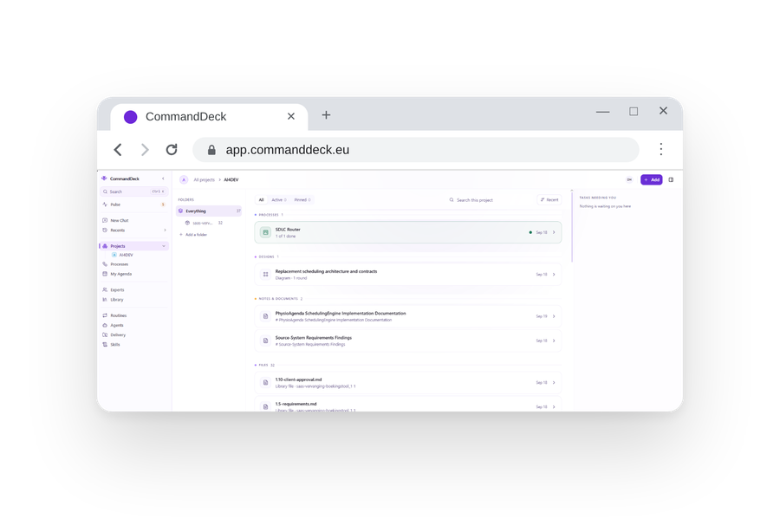The height and width of the screenshot is (532, 780).
Task: Click Add a folder
Action: click(193, 235)
